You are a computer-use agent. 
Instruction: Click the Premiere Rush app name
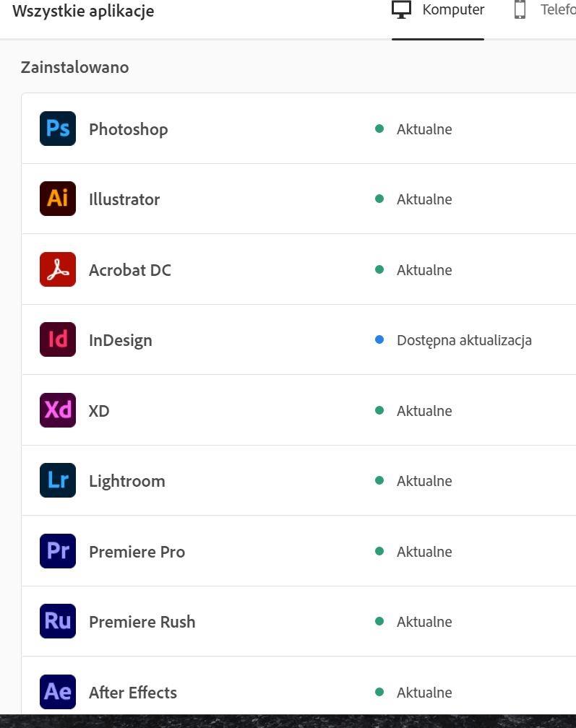[142, 622]
